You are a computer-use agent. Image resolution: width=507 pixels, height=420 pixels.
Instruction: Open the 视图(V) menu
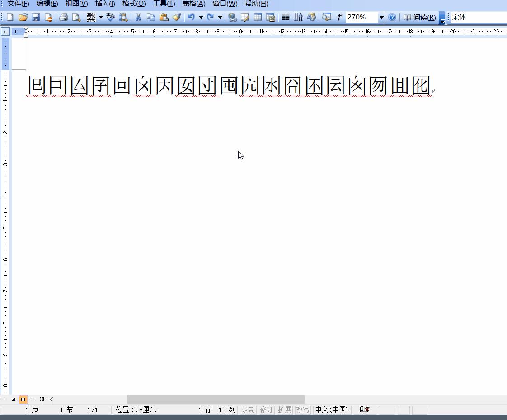click(76, 4)
